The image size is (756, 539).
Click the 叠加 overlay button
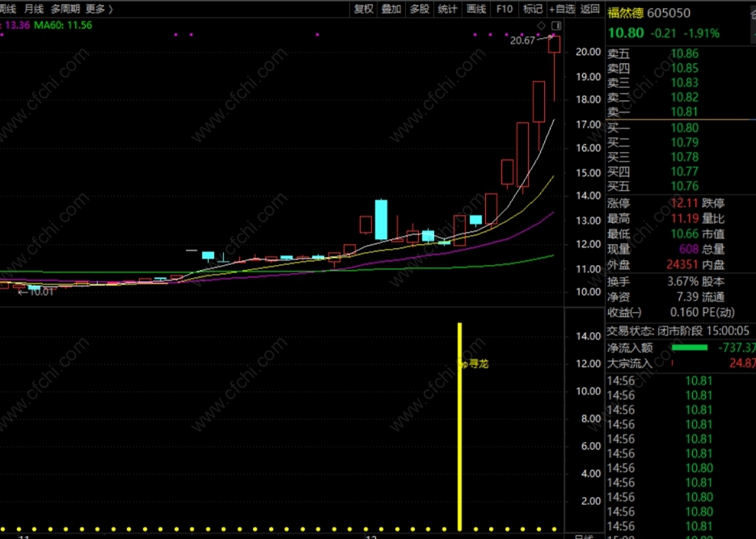(x=391, y=9)
